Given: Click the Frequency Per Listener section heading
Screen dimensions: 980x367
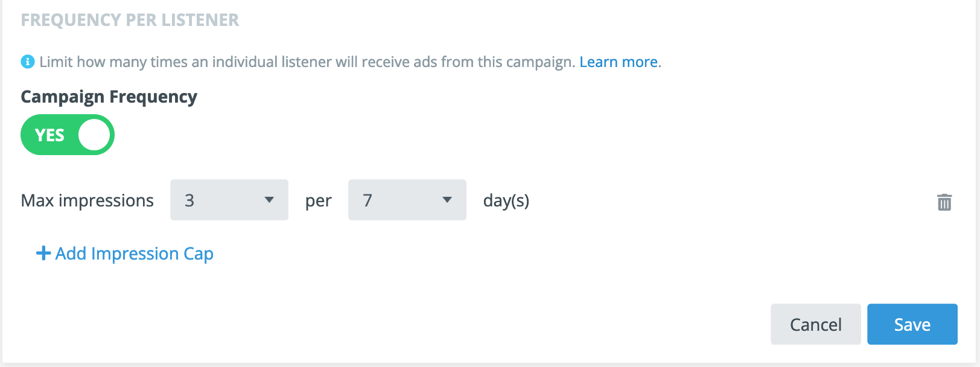Looking at the screenshot, I should 130,20.
